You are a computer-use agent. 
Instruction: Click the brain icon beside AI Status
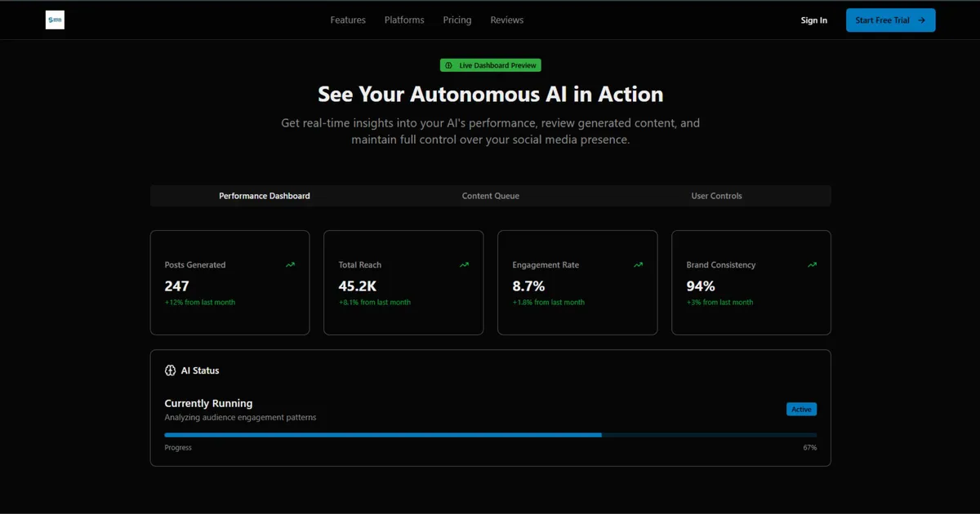tap(171, 370)
